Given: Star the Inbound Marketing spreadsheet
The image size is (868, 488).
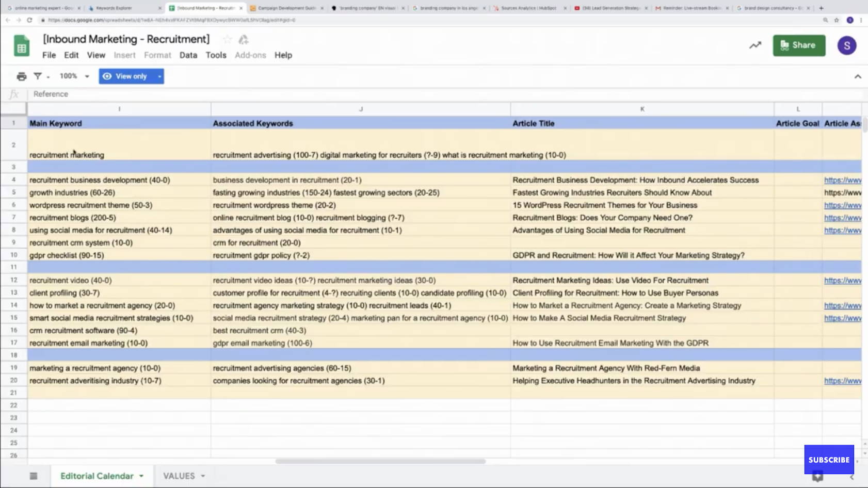Looking at the screenshot, I should (227, 40).
